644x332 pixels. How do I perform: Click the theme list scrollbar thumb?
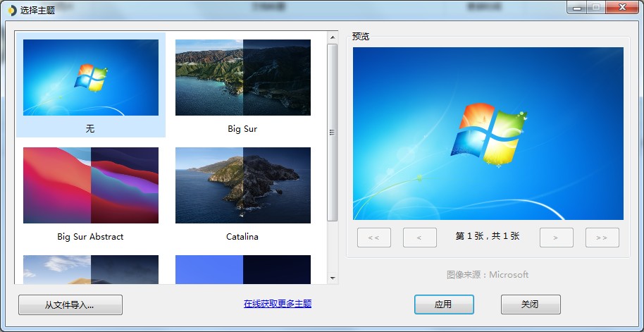333,133
